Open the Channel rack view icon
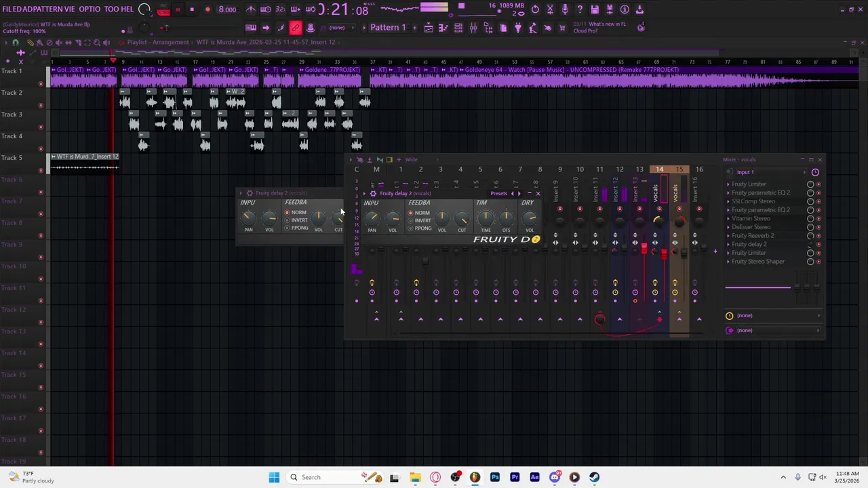The height and width of the screenshot is (488, 868). tap(458, 28)
